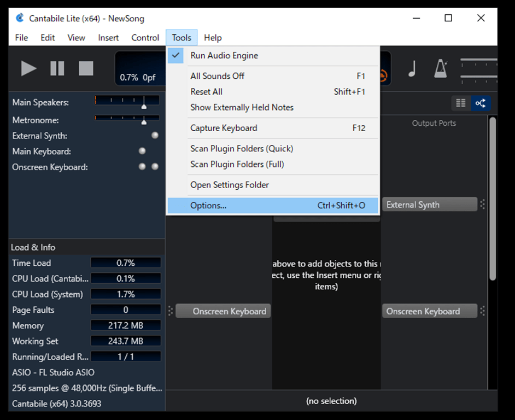The width and height of the screenshot is (515, 420).
Task: Click Onscreen Keyboard output port button
Action: [x=430, y=311]
